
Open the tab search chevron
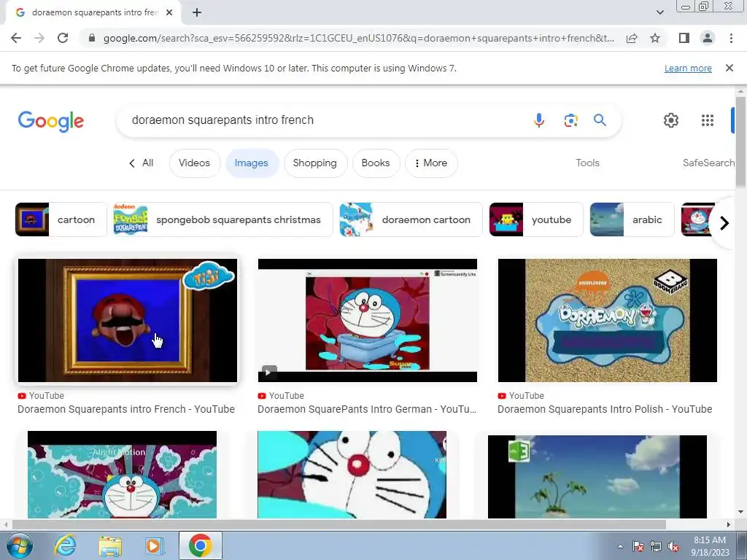point(659,13)
